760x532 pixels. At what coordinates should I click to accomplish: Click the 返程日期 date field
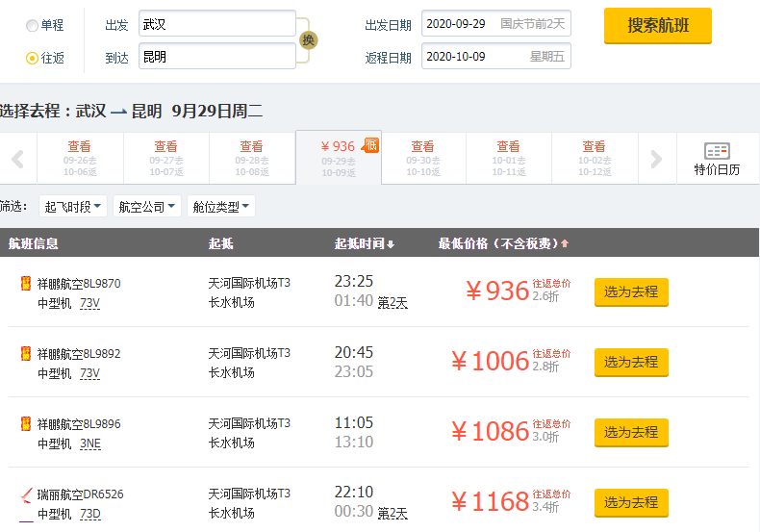pyautogui.click(x=495, y=57)
